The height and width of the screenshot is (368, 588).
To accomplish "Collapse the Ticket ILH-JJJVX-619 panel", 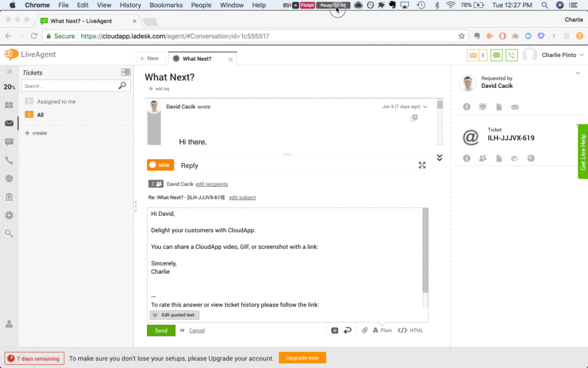I will point(578,125).
